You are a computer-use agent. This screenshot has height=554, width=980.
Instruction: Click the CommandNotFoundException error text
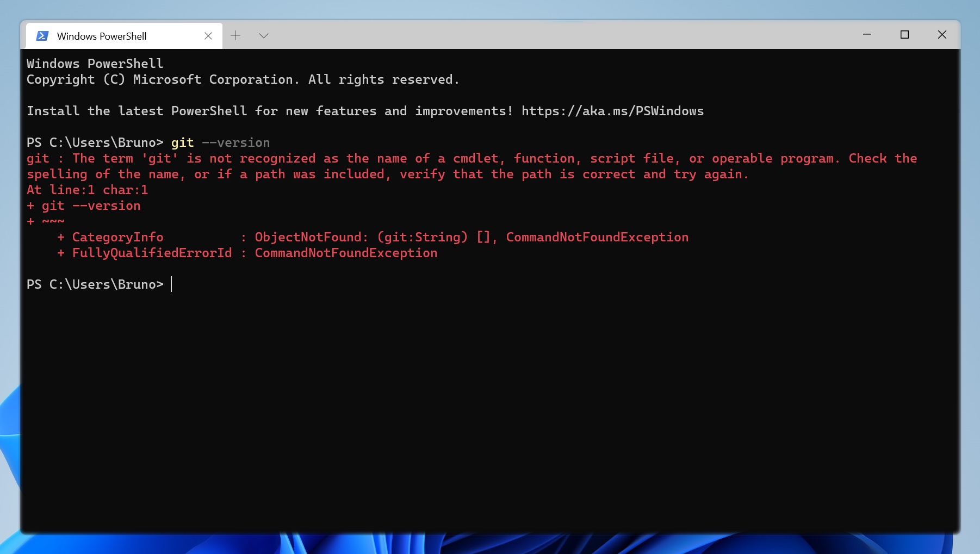pyautogui.click(x=597, y=236)
